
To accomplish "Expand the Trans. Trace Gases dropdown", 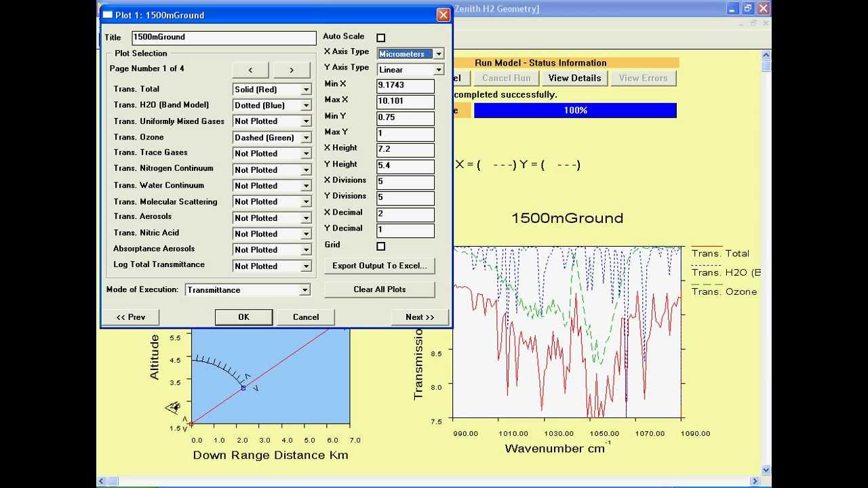I will click(306, 154).
